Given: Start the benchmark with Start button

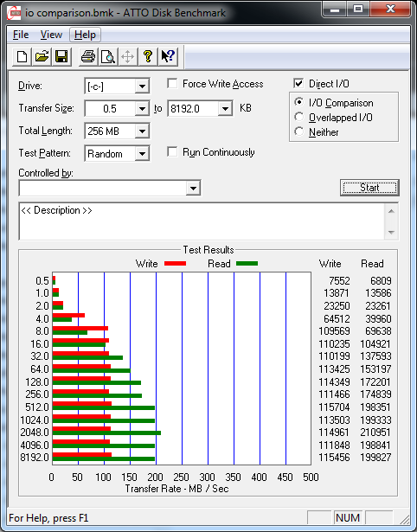Looking at the screenshot, I should tap(369, 188).
